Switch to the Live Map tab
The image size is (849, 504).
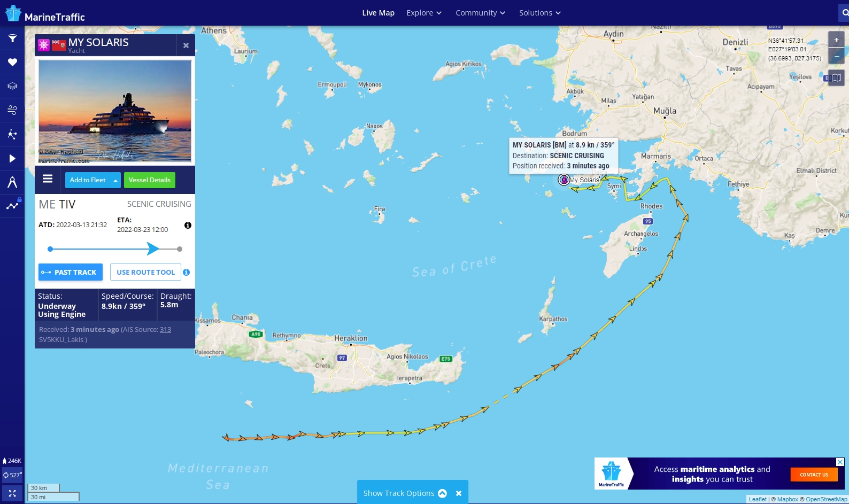(x=378, y=13)
